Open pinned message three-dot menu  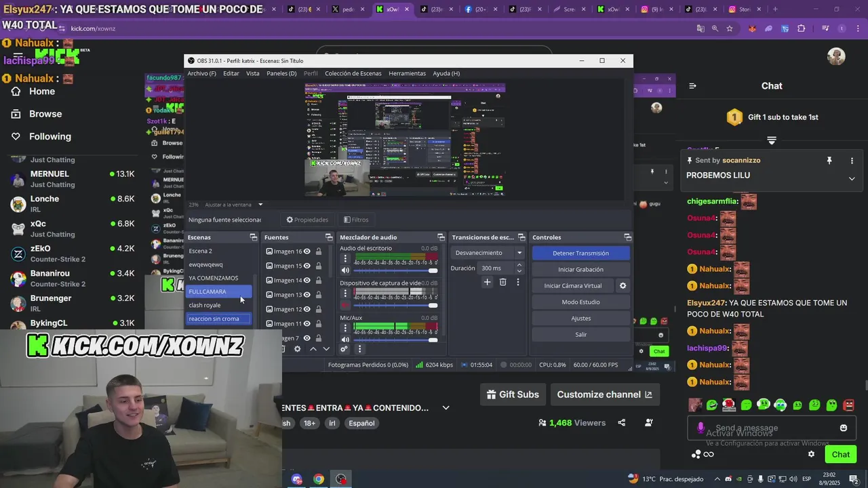[x=852, y=161]
